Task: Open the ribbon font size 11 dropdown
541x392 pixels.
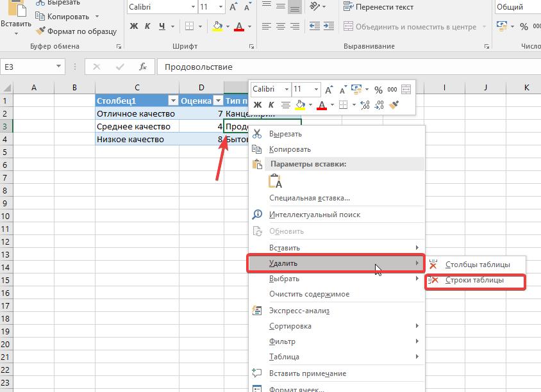Action: [x=221, y=7]
